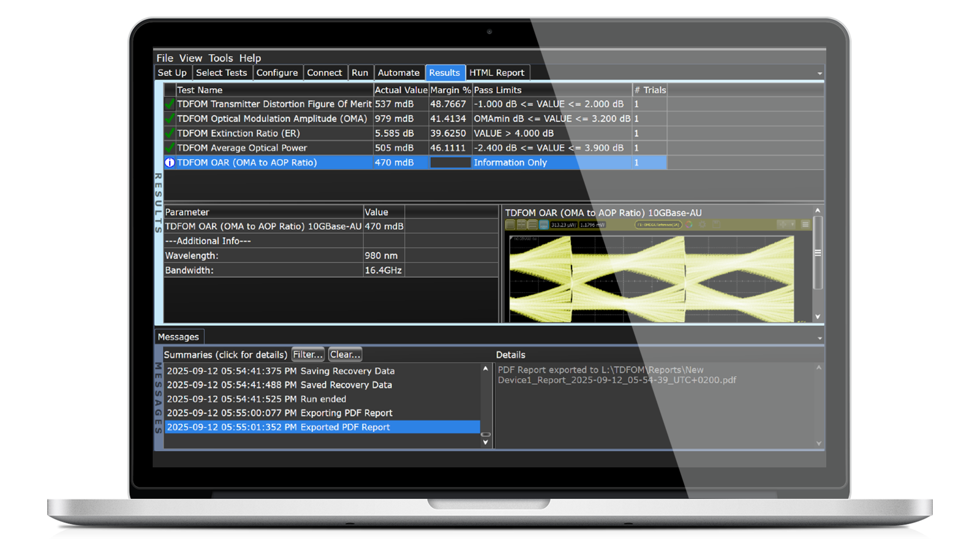
Task: Click the 1.1796 mW offset field
Action: point(592,225)
